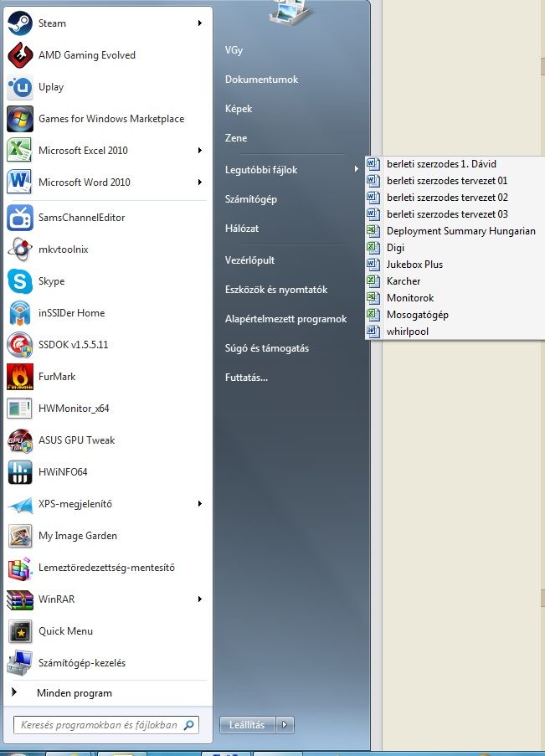Image resolution: width=545 pixels, height=756 pixels.
Task: Open the VGy user folder
Action: 234,50
